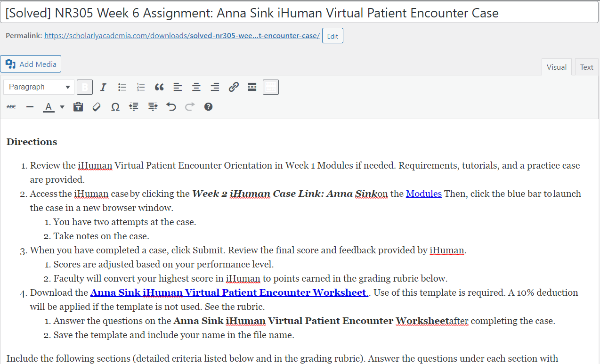Image resolution: width=600 pixels, height=364 pixels.
Task: Click 'You have two attempts at the case.'
Action: pyautogui.click(x=125, y=222)
